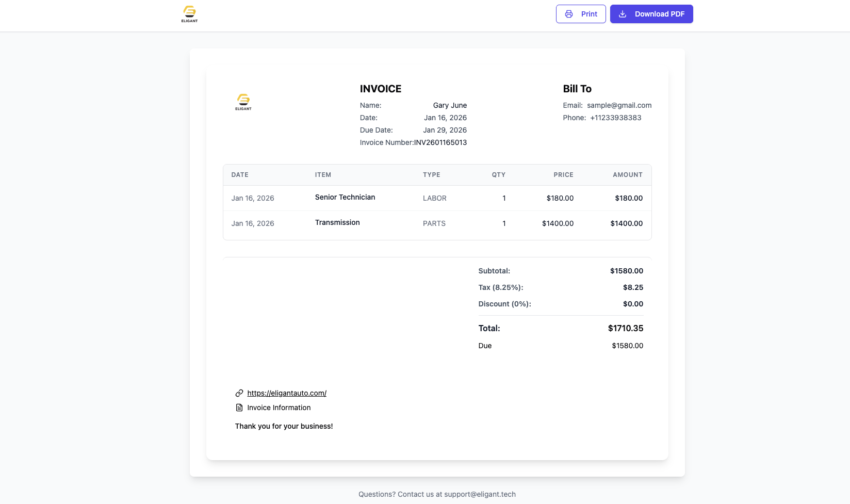Select the Senior Technician line item
Screen dimensions: 850x504
[345, 197]
